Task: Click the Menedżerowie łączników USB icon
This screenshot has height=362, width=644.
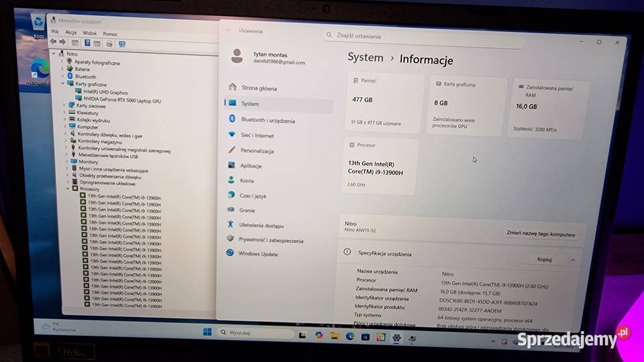Action: point(74,155)
